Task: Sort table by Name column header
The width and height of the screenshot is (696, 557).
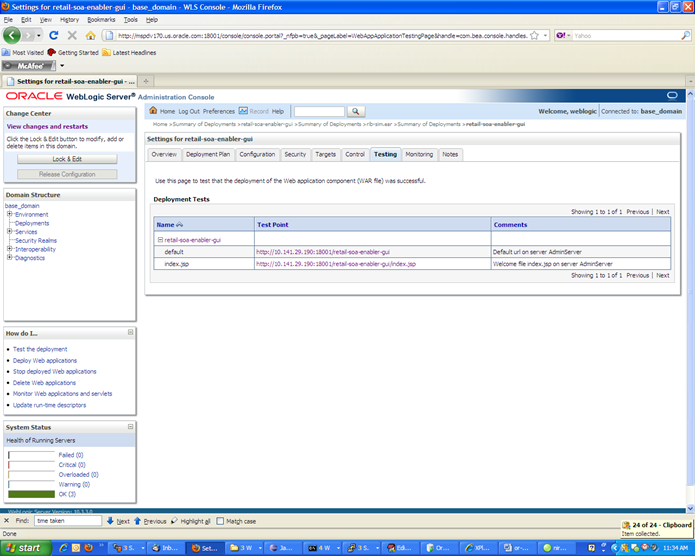Action: pos(170,225)
